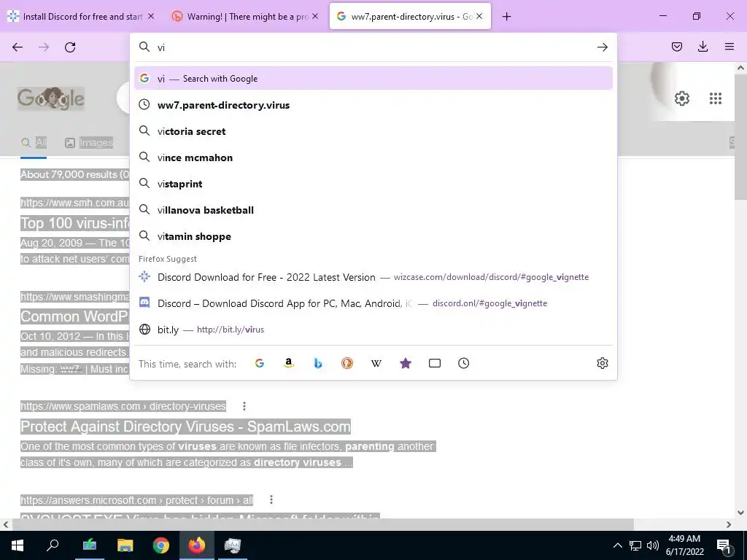
Task: Open the bit.ly/virus suggestion
Action: [373, 329]
